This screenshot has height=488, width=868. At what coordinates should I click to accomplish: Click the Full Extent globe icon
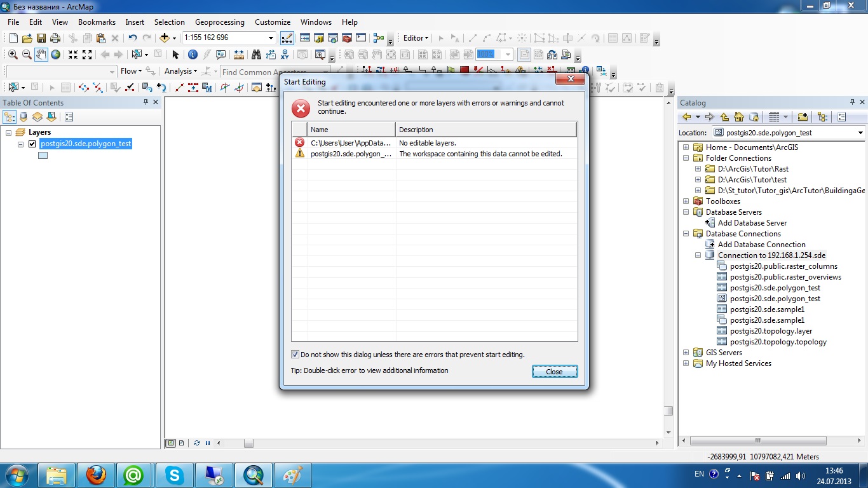(56, 55)
